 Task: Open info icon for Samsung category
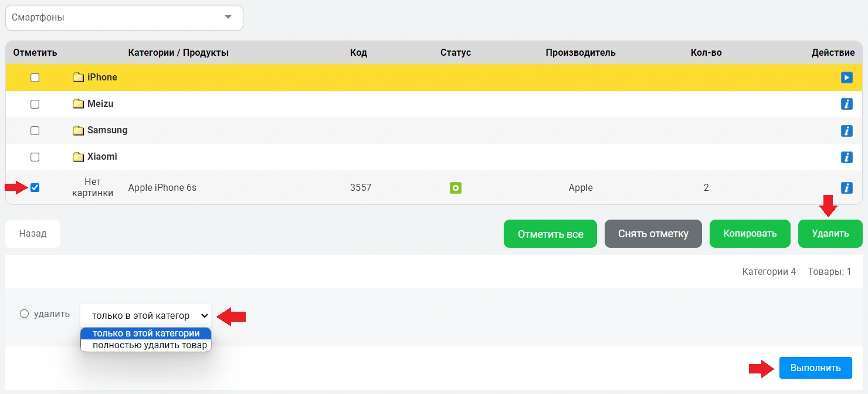(x=846, y=130)
